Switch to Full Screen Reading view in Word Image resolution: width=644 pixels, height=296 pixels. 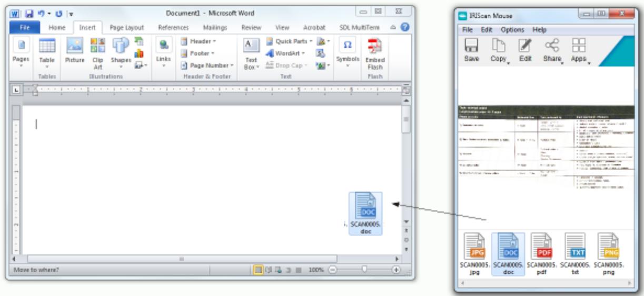269,270
